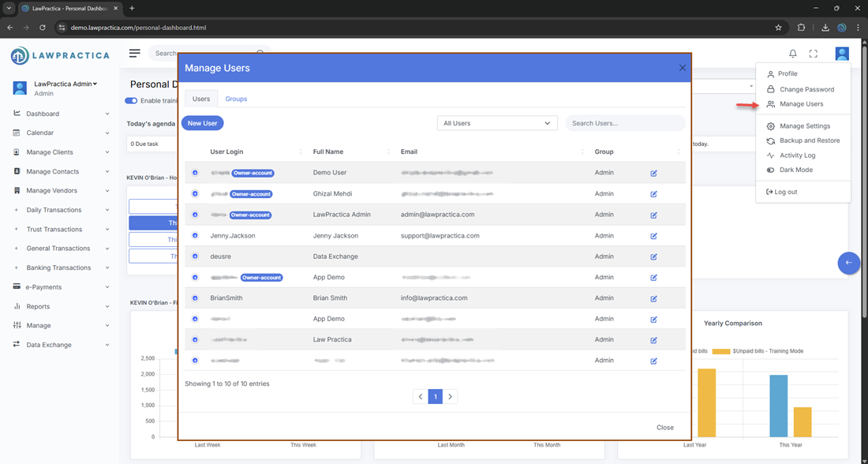Screen dimensions: 868x464
Task: Toggle the Enable training mode switch
Action: [131, 100]
